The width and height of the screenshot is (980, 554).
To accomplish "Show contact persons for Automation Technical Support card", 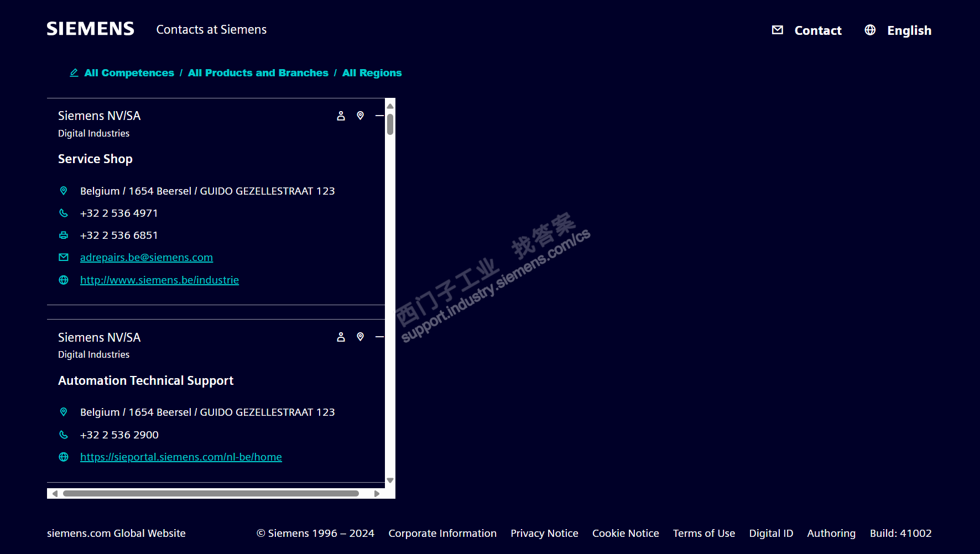I will point(341,337).
